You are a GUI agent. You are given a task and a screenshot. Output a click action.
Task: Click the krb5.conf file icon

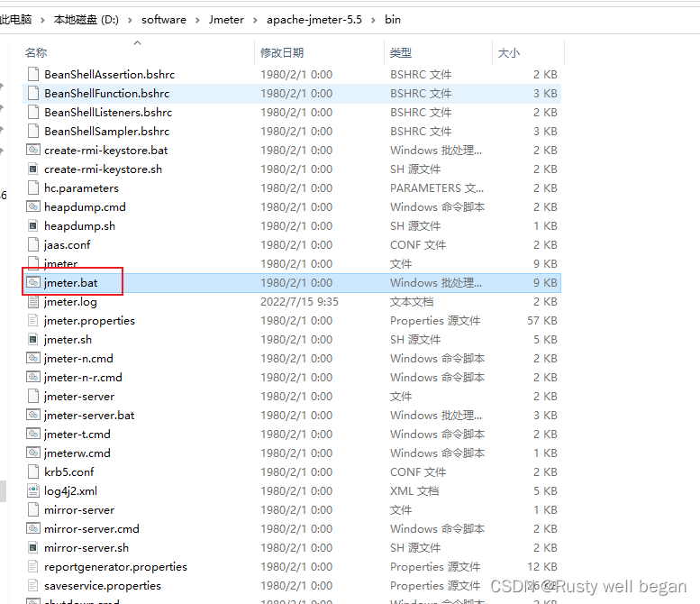tap(33, 471)
